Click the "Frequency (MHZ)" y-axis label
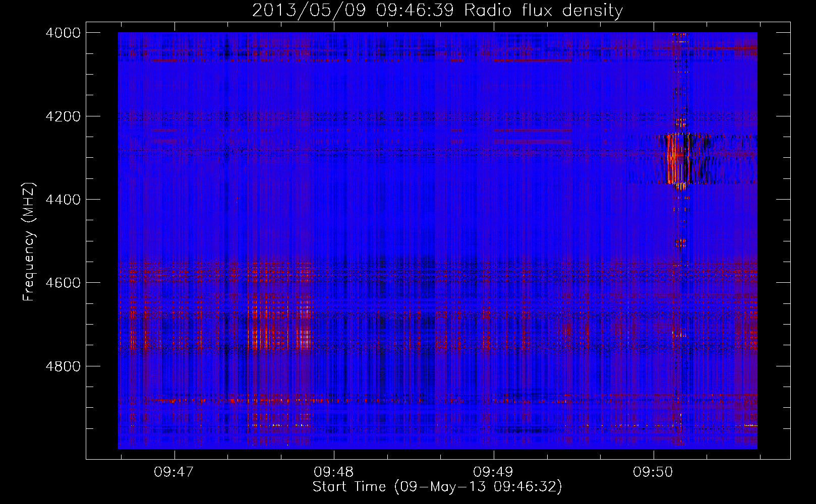Image resolution: width=816 pixels, height=504 pixels. pyautogui.click(x=29, y=242)
